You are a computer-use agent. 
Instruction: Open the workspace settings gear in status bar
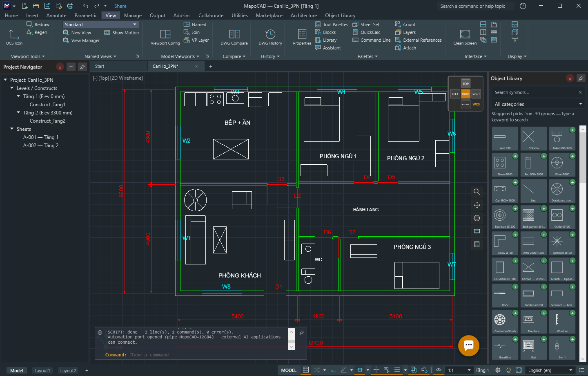[498, 370]
